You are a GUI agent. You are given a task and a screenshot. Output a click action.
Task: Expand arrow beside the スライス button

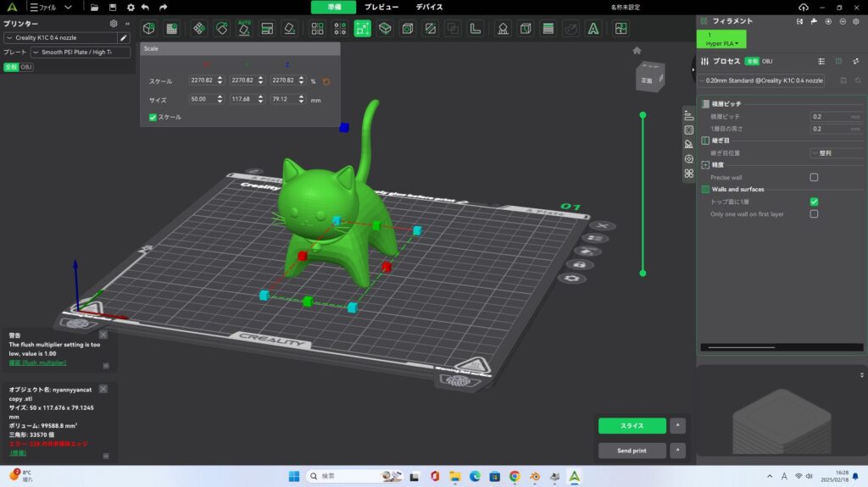click(677, 425)
